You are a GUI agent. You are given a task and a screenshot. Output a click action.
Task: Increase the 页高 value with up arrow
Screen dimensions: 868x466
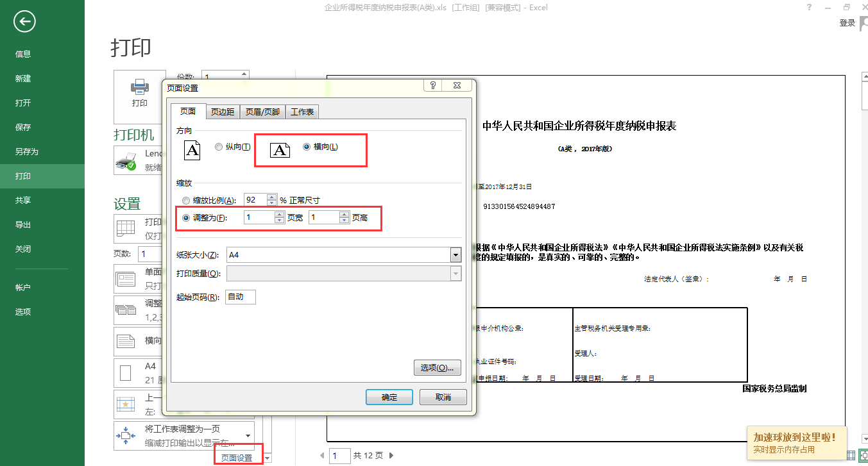coord(345,215)
